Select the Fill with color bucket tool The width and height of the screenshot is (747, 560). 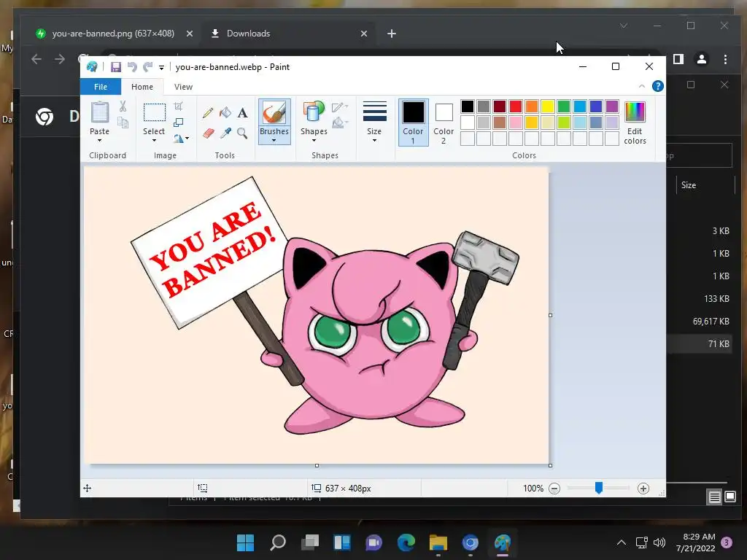click(225, 113)
